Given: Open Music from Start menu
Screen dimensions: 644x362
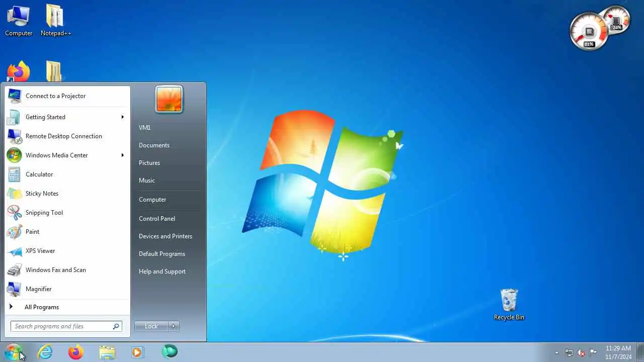Looking at the screenshot, I should coord(147,180).
